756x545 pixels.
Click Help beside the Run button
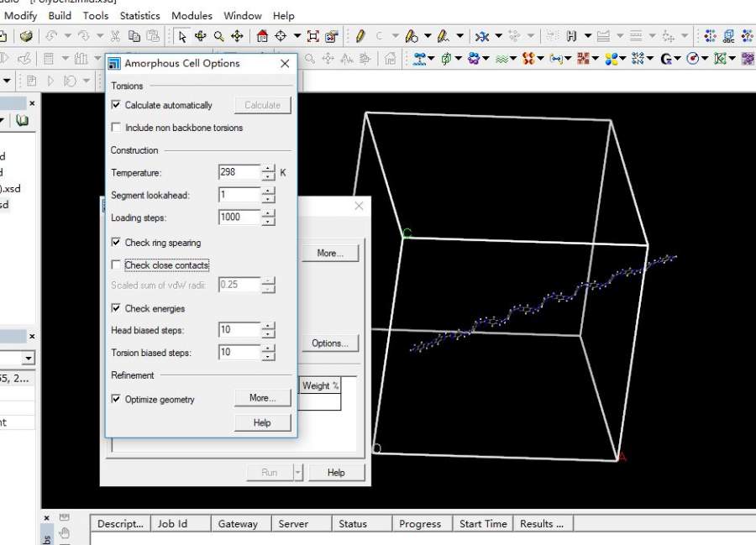coord(336,473)
